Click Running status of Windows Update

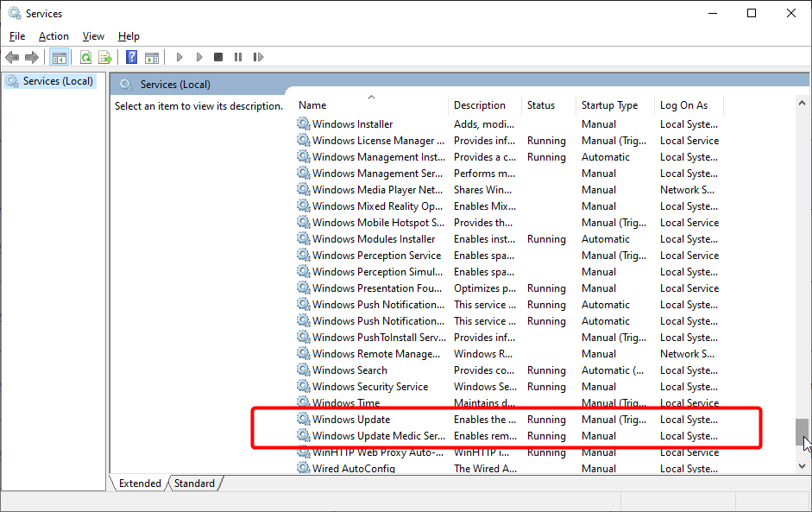coord(546,420)
